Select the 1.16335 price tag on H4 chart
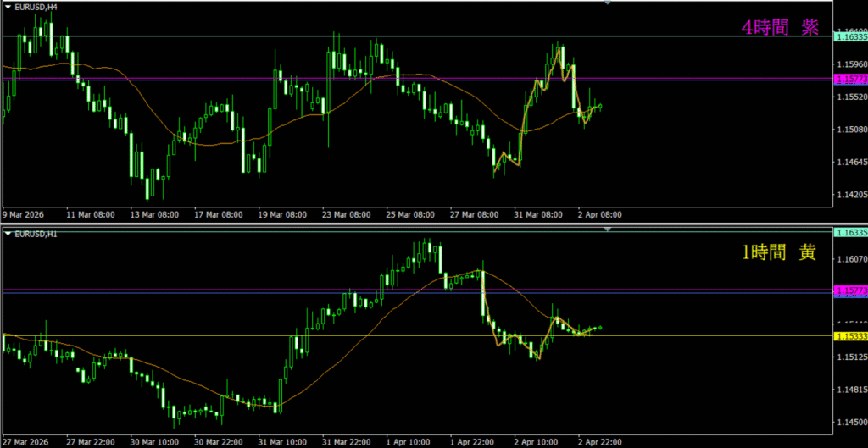 [x=851, y=36]
